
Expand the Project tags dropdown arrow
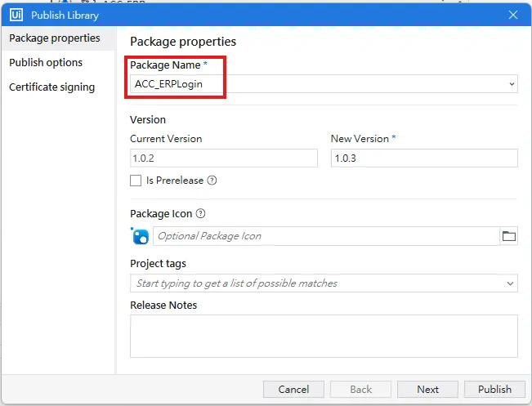510,283
